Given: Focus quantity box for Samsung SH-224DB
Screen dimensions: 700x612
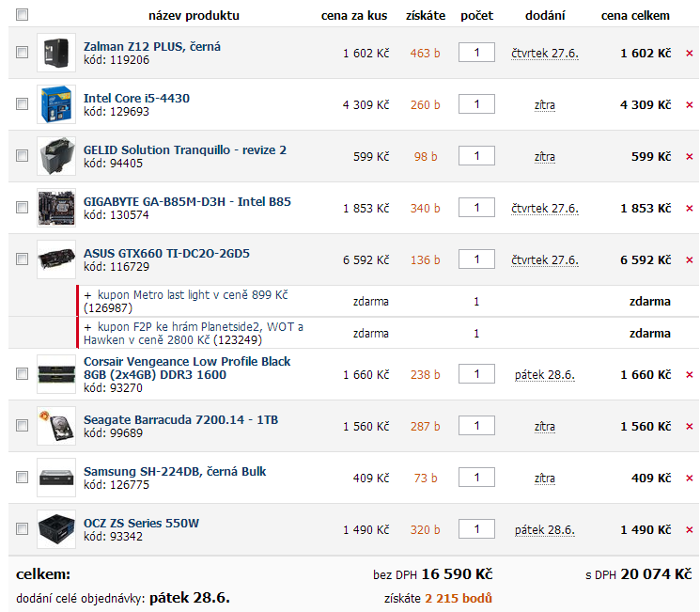Looking at the screenshot, I should (476, 477).
